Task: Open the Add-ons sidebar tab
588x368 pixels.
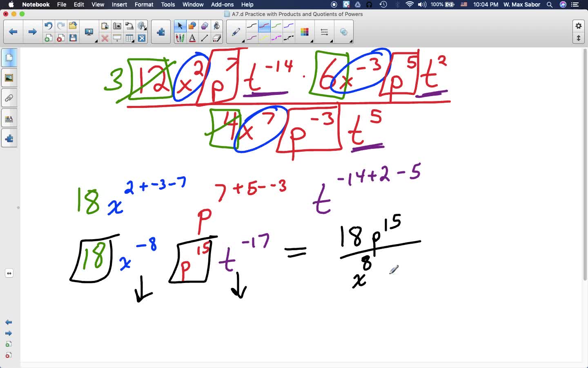Action: [x=9, y=139]
